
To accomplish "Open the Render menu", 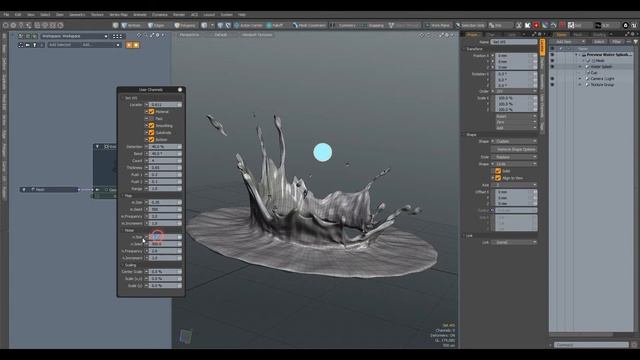I will (x=179, y=15).
